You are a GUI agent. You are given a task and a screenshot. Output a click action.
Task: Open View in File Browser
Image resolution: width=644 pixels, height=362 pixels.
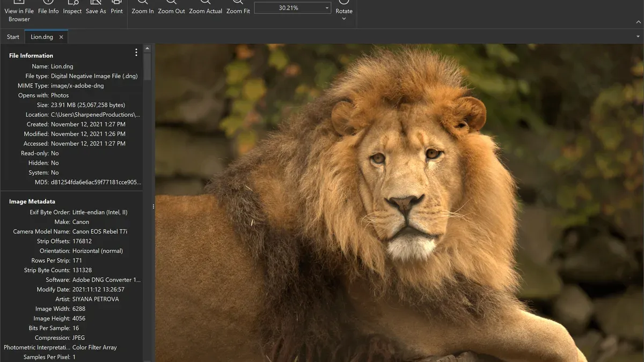(x=19, y=11)
